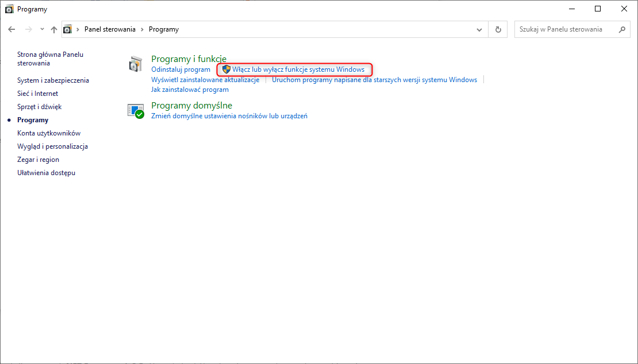
Task: Open 'Strona główna Panelu sterowania'
Action: pos(50,59)
